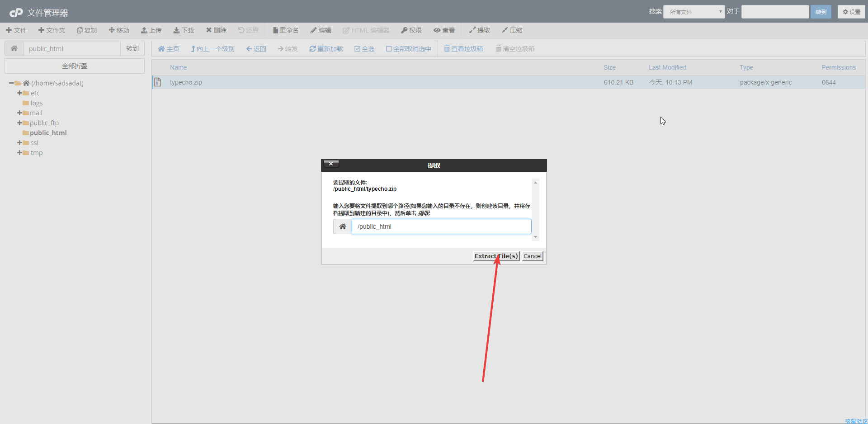Click 向上一个级别 up one level
Screen dimensions: 868x424
pos(212,49)
